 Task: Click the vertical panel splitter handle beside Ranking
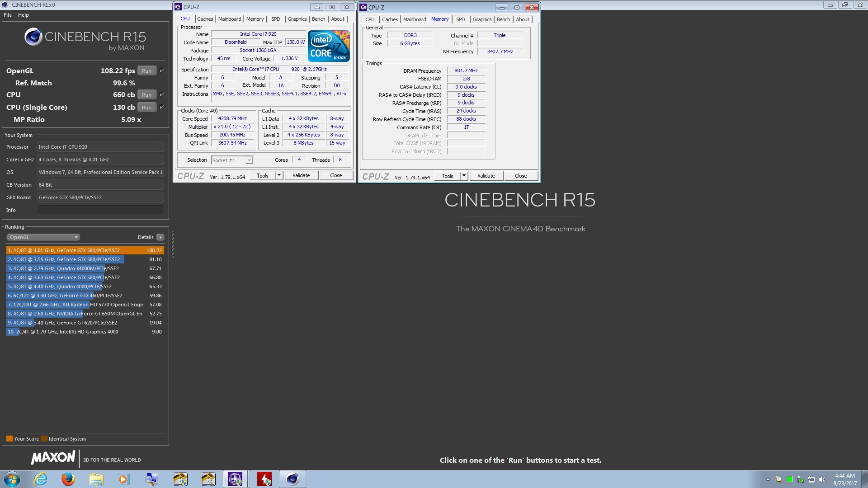tap(173, 244)
